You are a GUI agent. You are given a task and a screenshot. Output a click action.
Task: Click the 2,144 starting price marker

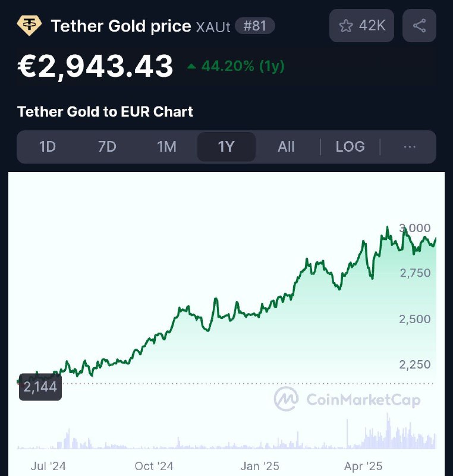tap(40, 387)
